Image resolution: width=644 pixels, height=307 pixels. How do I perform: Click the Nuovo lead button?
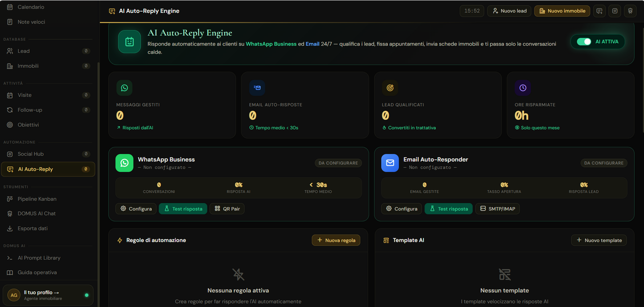click(x=509, y=11)
